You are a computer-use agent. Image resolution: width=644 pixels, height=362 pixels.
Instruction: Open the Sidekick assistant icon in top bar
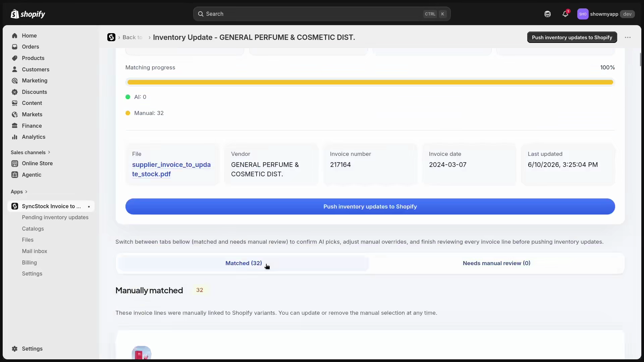[x=547, y=14]
